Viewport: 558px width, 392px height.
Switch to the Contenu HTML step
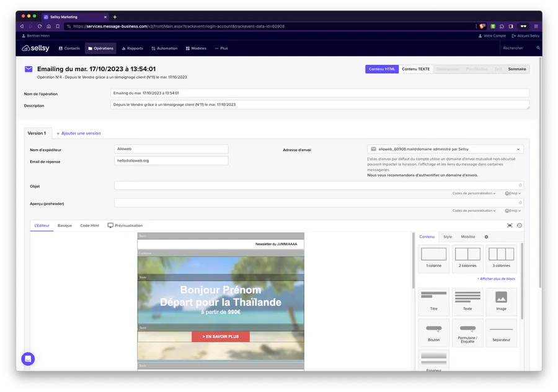(x=382, y=69)
